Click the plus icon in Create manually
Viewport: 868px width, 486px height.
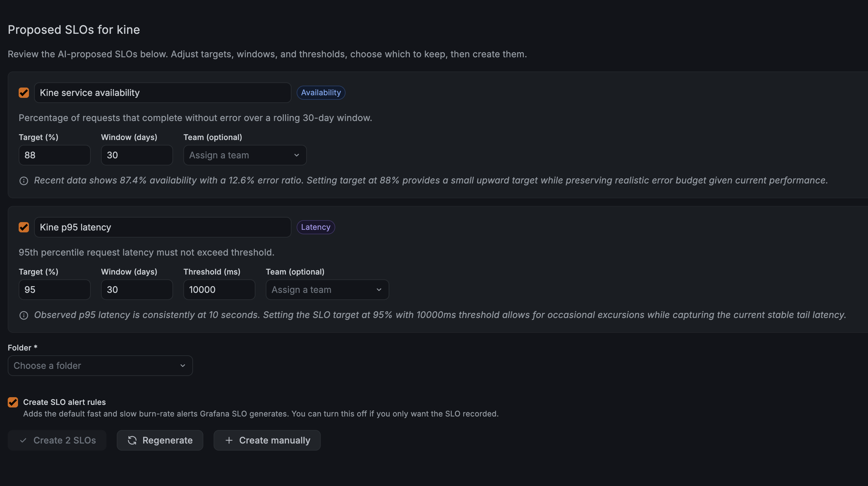click(x=229, y=440)
